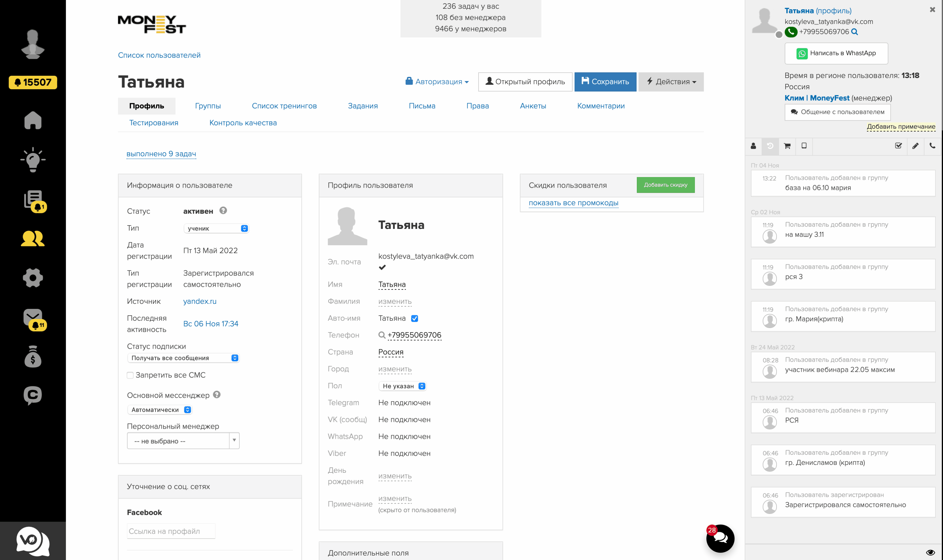This screenshot has height=560, width=943.
Task: Enable the Запретить все СМС checkbox
Action: (130, 375)
